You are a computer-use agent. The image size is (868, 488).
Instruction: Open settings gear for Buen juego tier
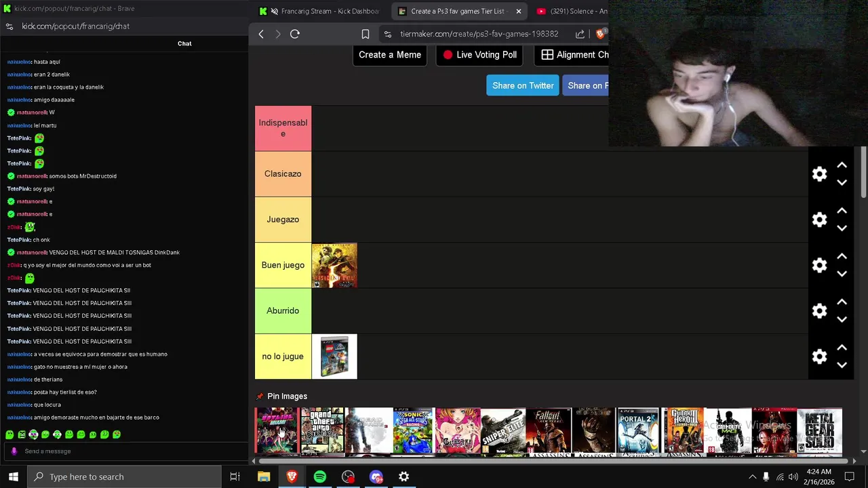820,266
